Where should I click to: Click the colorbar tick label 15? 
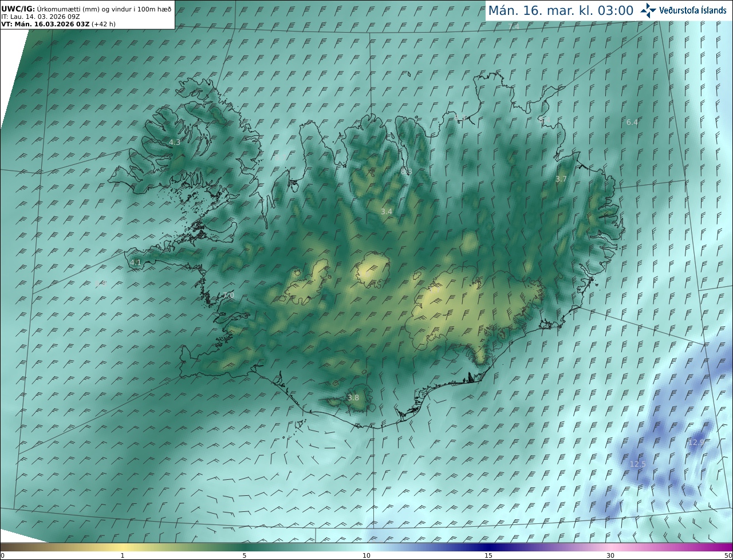[488, 555]
